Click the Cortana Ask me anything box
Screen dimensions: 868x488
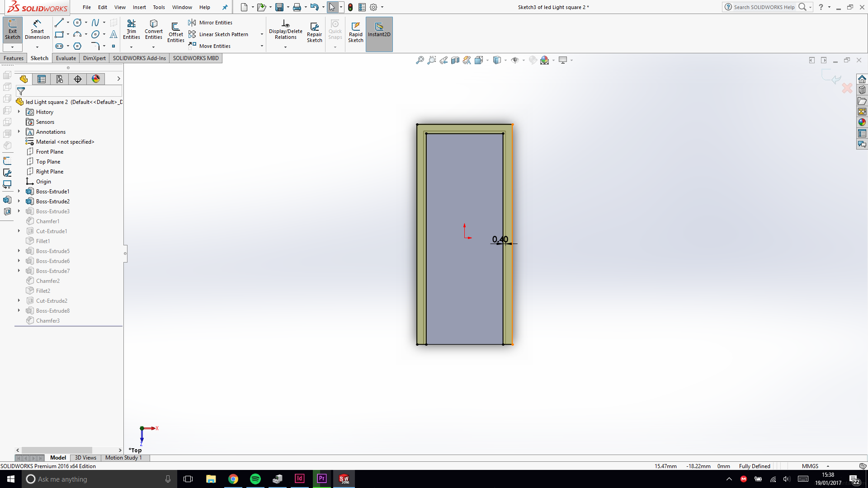(x=99, y=479)
